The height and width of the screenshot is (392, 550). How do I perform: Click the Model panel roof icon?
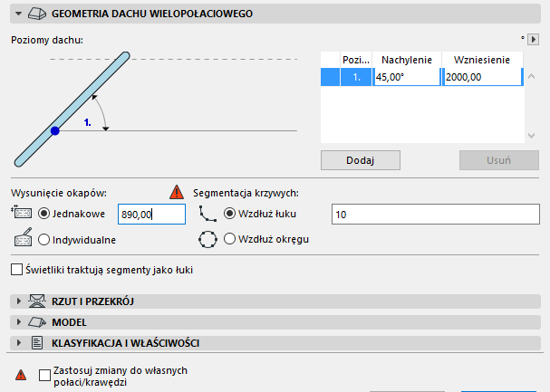tap(37, 322)
